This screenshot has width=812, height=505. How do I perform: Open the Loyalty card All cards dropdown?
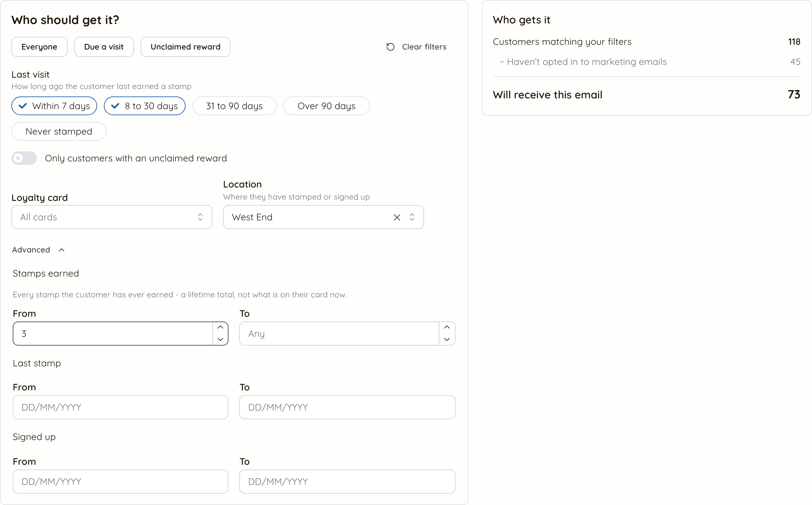[x=112, y=217]
